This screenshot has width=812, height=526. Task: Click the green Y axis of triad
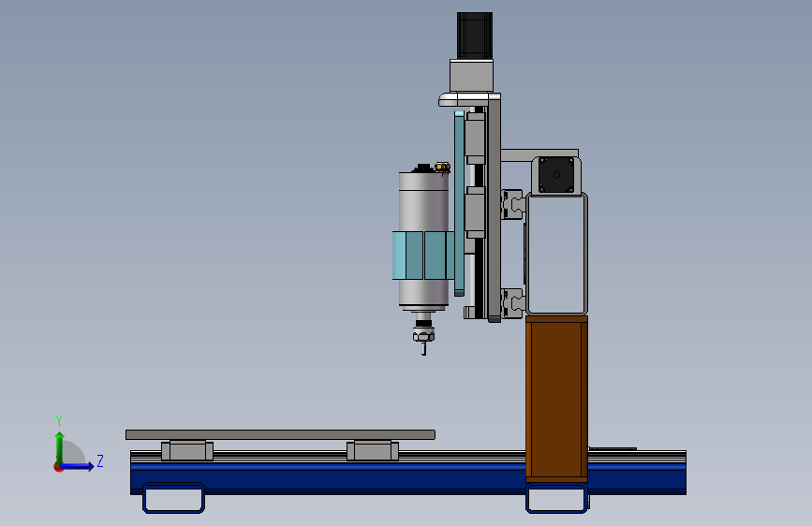[x=60, y=448]
